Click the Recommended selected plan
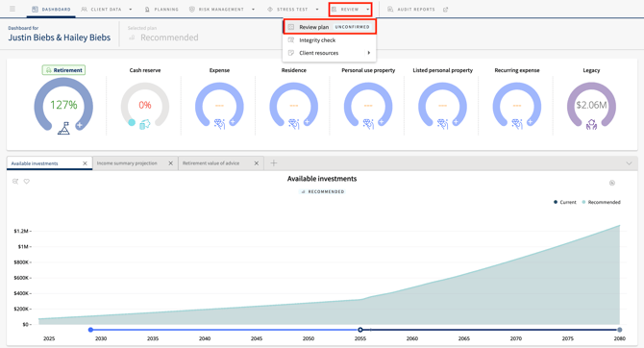The height and width of the screenshot is (348, 644). [163, 37]
